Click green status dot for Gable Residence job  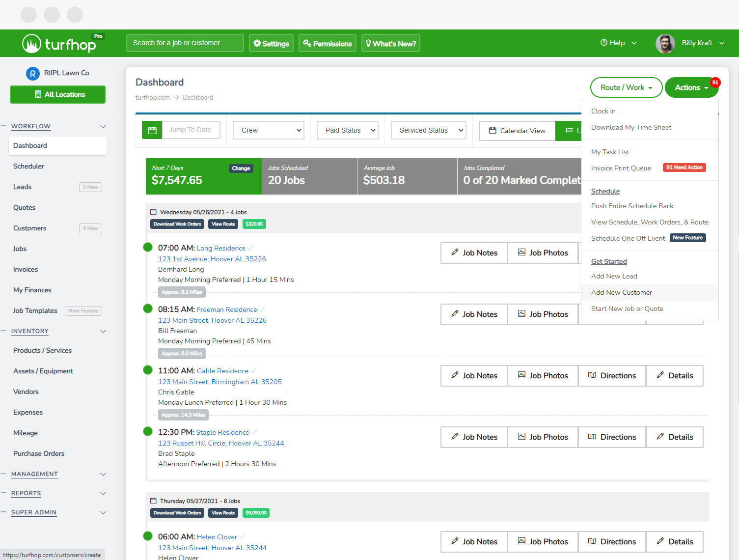[x=148, y=370]
